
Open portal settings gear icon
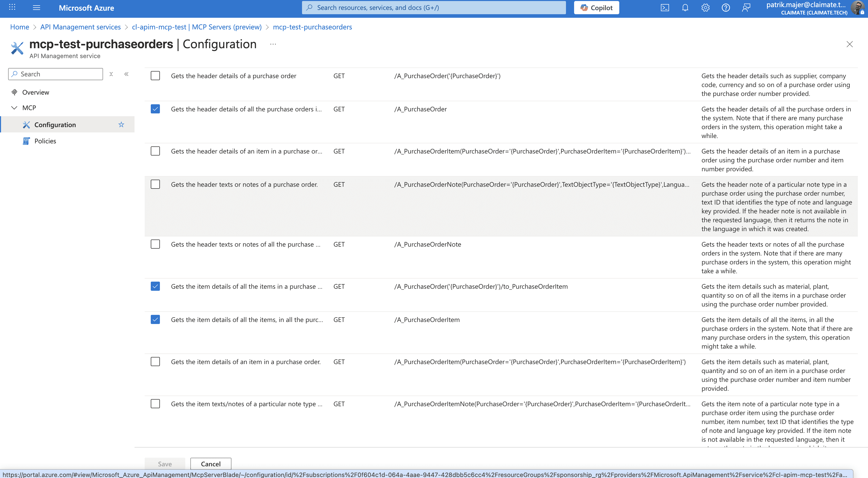coord(705,8)
